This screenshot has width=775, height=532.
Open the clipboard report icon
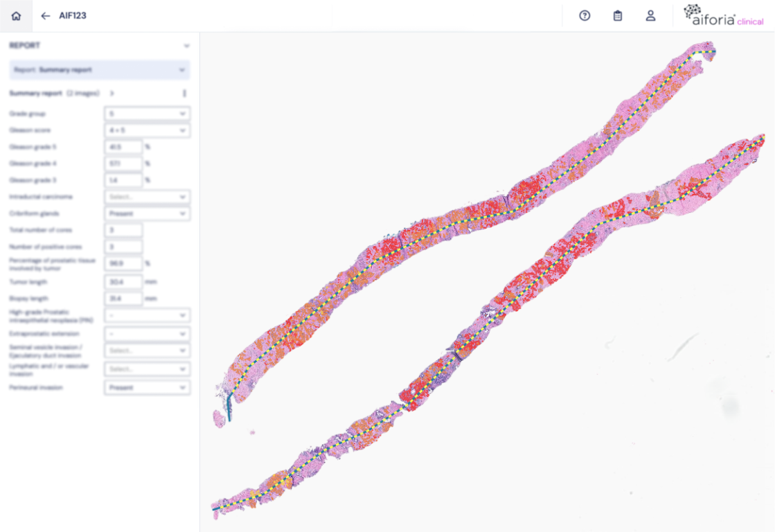point(618,16)
